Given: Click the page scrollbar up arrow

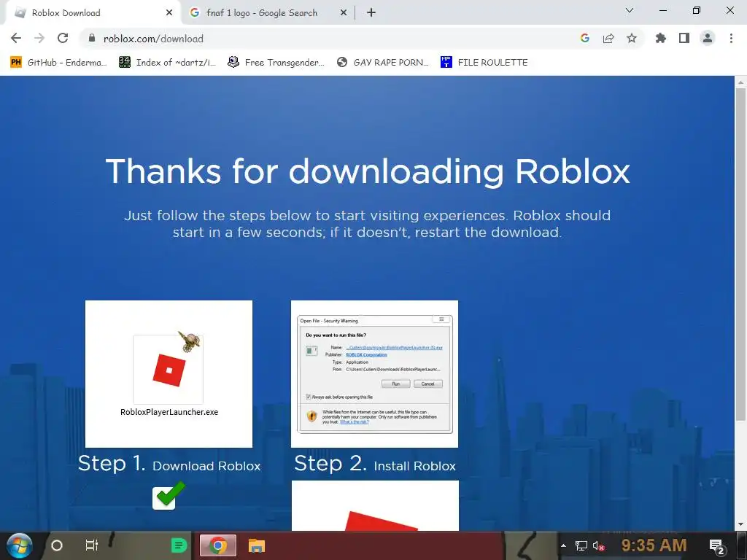Looking at the screenshot, I should click(x=740, y=82).
